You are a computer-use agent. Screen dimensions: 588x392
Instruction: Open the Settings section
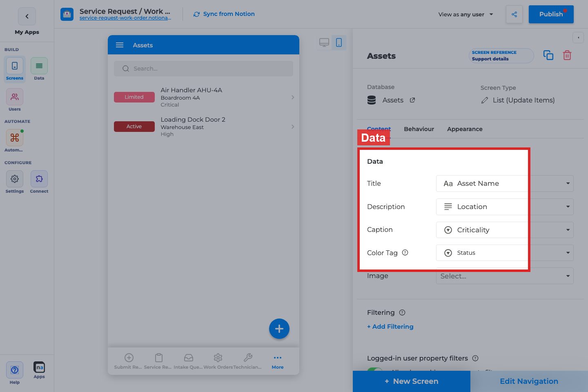(15, 182)
